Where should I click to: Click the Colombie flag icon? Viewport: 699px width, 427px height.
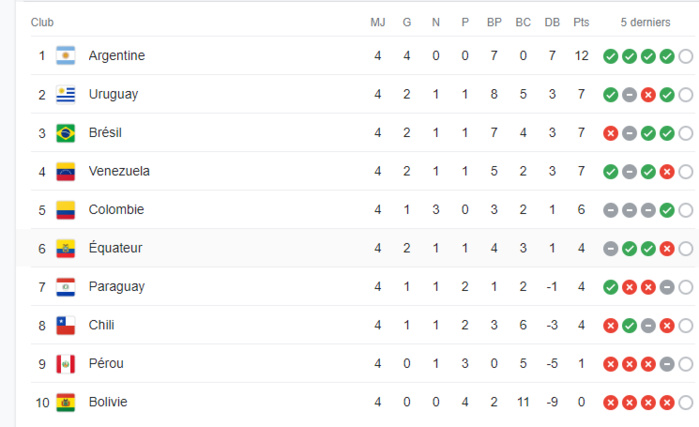point(66,210)
